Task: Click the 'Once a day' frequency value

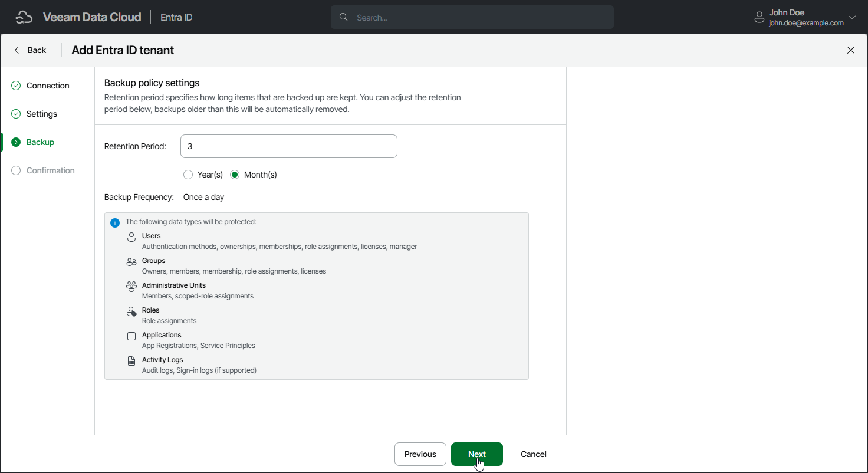Action: point(204,197)
